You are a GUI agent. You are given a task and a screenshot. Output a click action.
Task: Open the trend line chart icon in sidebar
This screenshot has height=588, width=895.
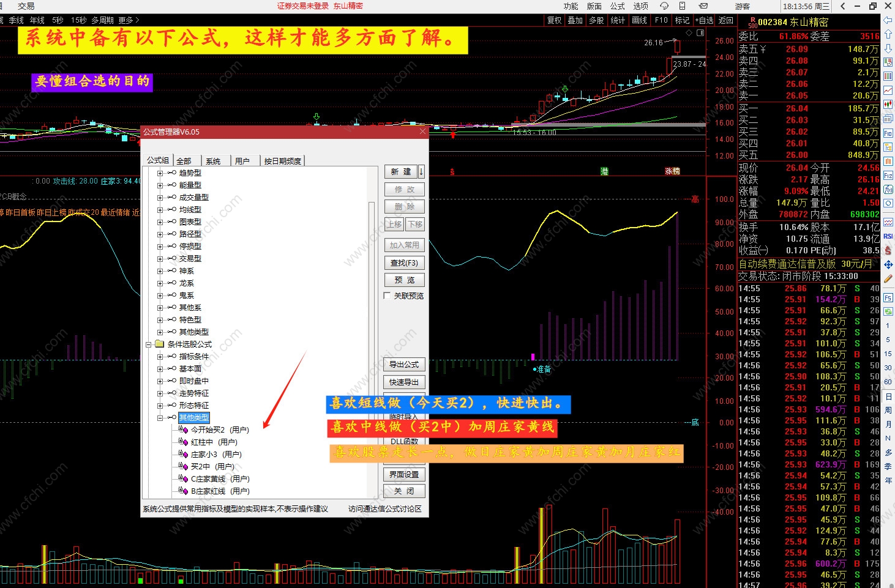[x=888, y=91]
